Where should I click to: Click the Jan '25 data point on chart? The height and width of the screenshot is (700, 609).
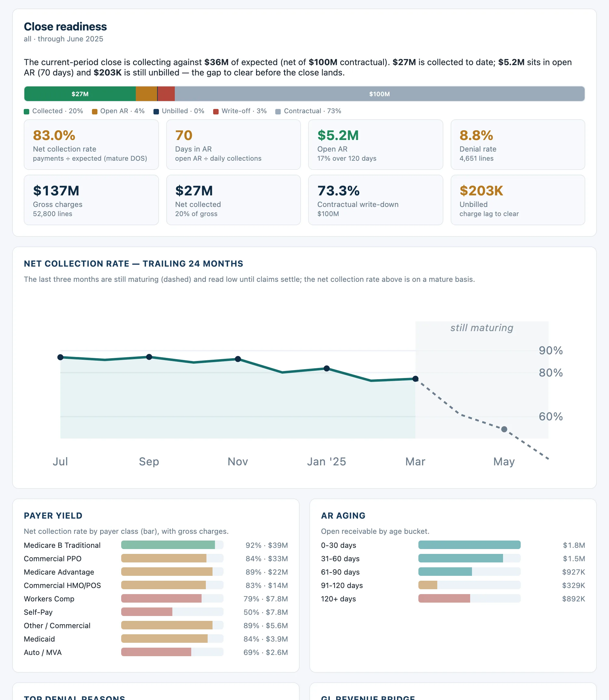(x=327, y=369)
